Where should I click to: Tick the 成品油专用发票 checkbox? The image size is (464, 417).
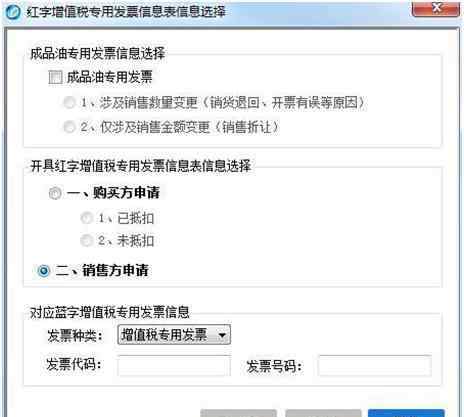[55, 77]
